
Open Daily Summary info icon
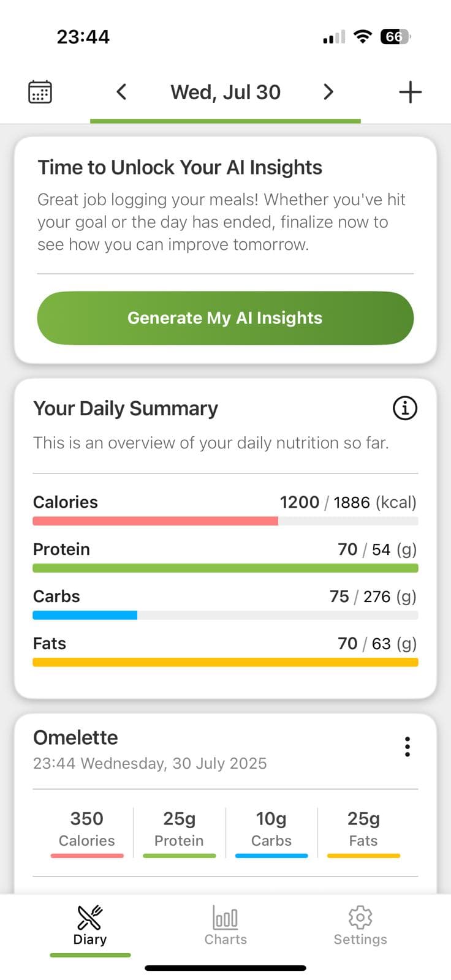(404, 408)
